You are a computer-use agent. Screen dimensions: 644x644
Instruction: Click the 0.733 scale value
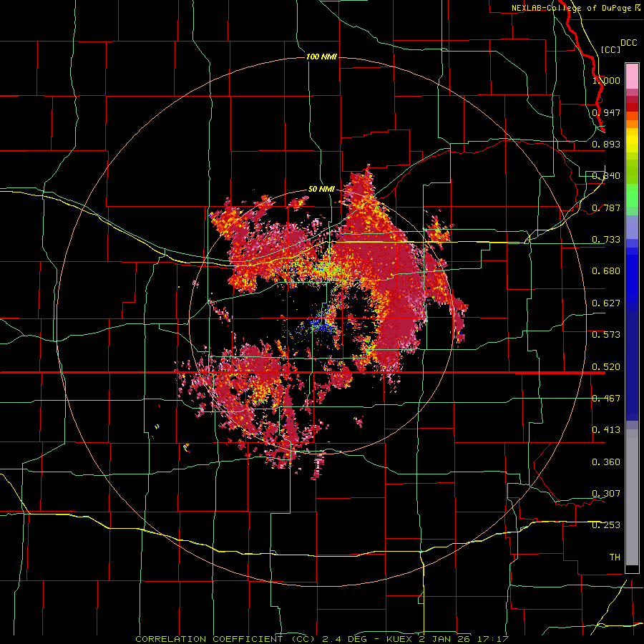[606, 240]
